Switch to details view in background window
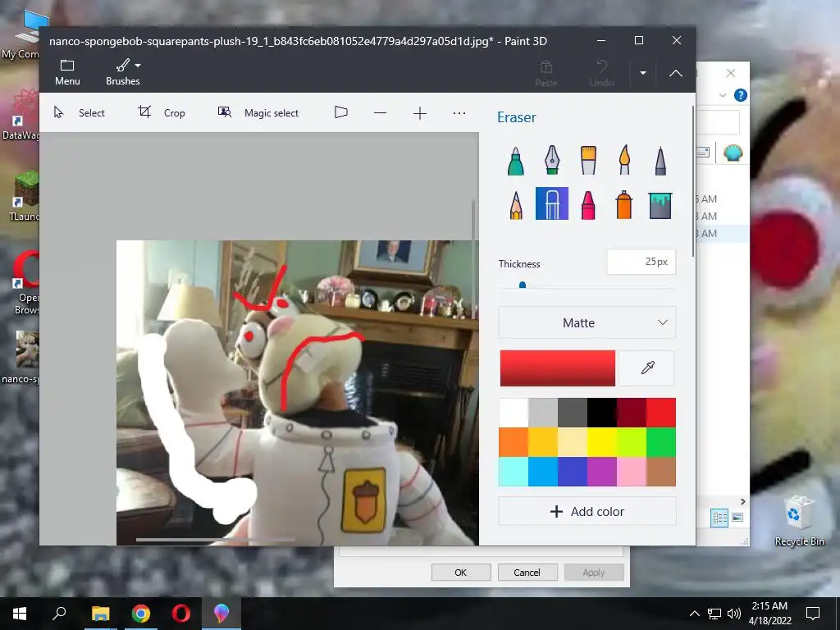This screenshot has height=630, width=840. pyautogui.click(x=719, y=518)
